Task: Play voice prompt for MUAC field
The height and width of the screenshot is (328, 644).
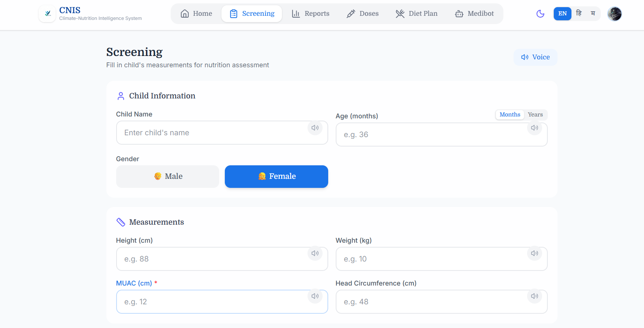Action: [x=315, y=296]
